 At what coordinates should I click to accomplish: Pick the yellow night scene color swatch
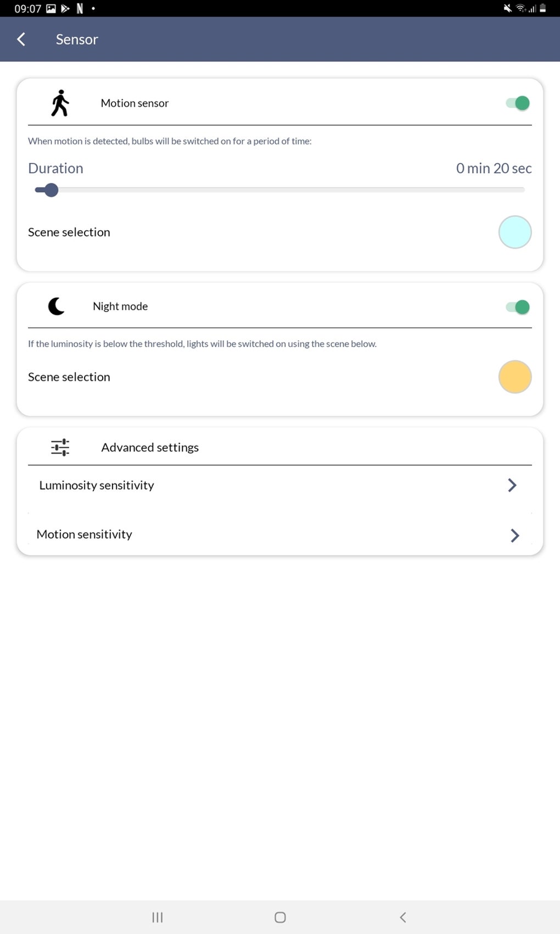click(514, 377)
